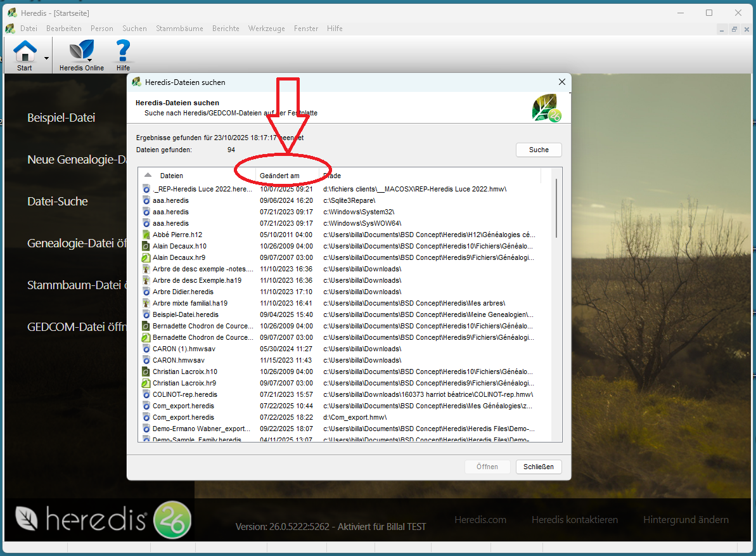
Task: Click the Schließen button
Action: [538, 467]
